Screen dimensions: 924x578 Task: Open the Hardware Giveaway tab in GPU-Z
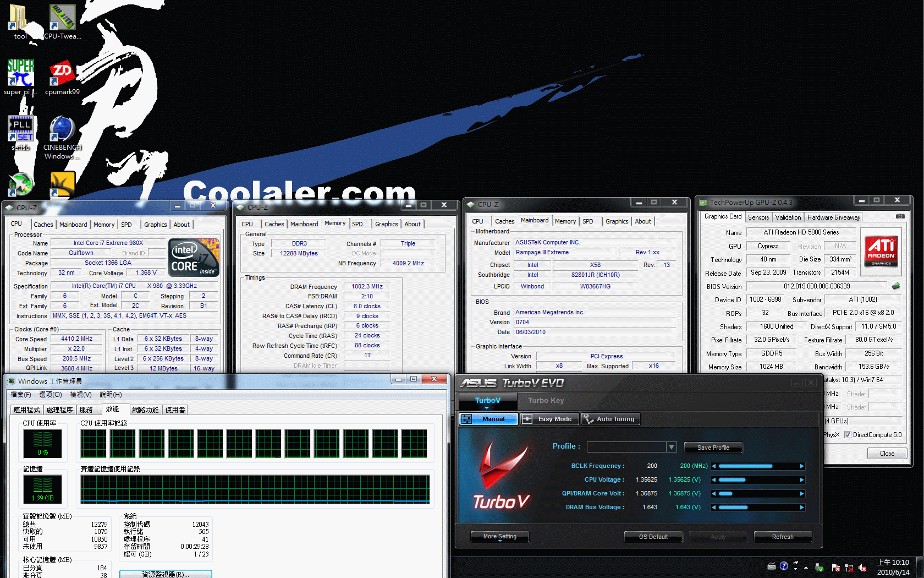(x=834, y=217)
